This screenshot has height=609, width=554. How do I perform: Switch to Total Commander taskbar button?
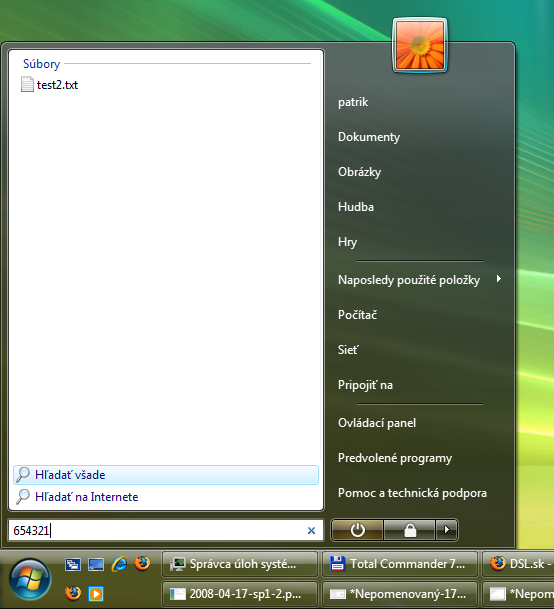[x=400, y=564]
